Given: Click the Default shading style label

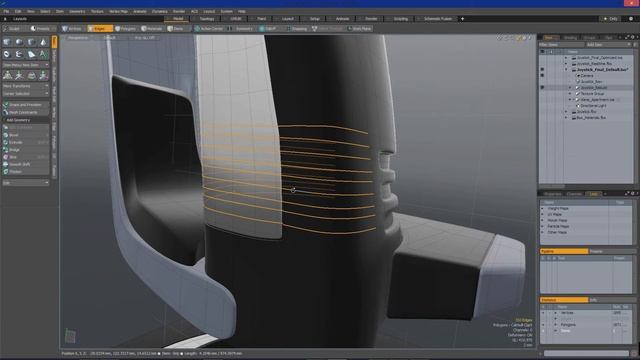Looking at the screenshot, I should (x=109, y=38).
